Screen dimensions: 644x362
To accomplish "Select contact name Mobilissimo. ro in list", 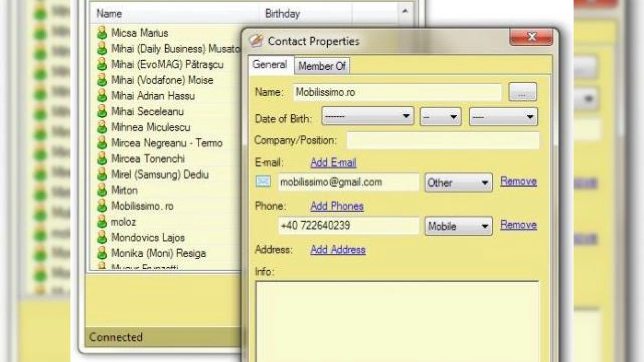I will 142,206.
